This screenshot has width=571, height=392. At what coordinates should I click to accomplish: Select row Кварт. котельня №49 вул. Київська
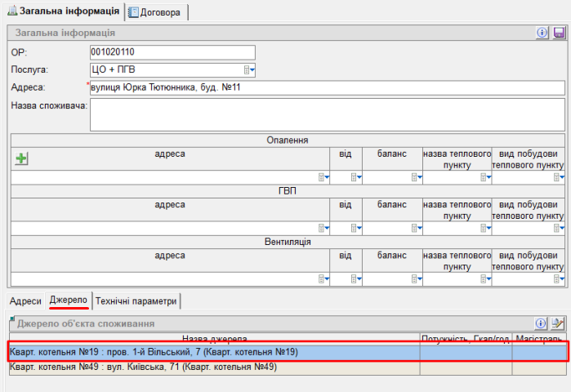coord(212,367)
